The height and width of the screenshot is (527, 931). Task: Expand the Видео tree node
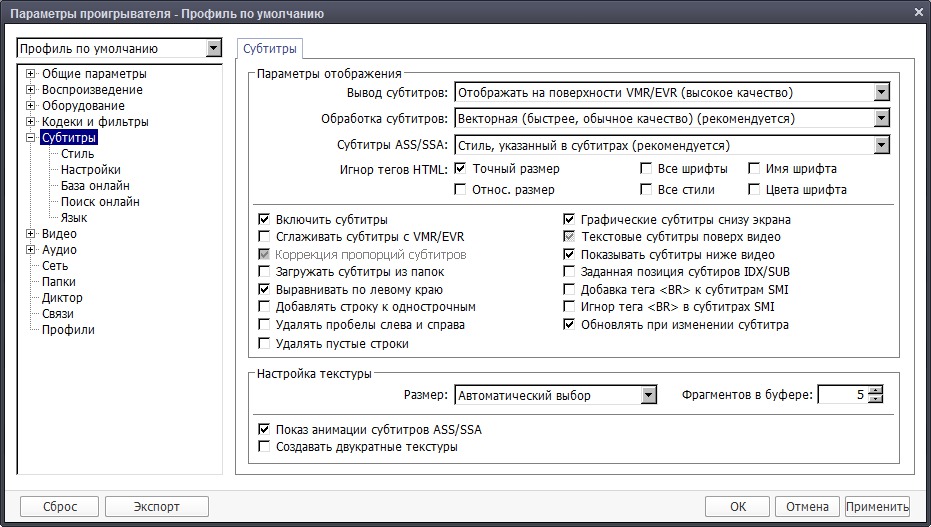pos(31,234)
